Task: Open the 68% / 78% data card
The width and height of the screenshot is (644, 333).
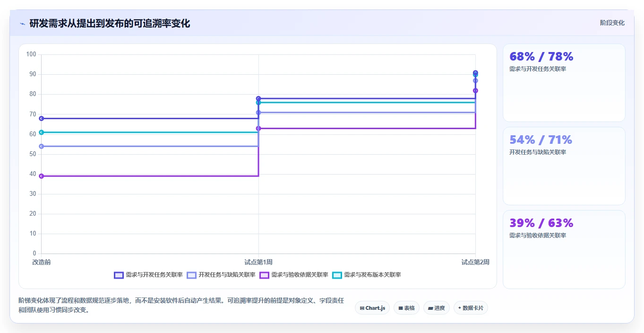Action: (564, 83)
